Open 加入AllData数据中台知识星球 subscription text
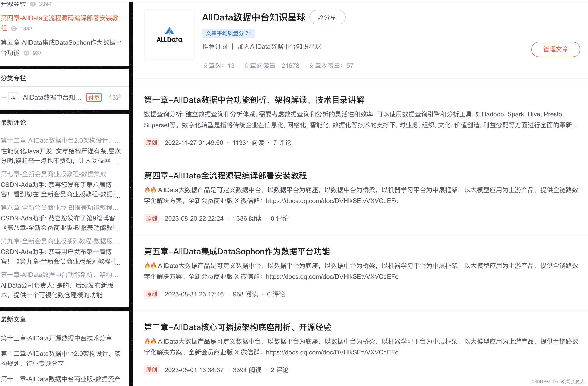This screenshot has width=588, height=386. click(x=279, y=46)
